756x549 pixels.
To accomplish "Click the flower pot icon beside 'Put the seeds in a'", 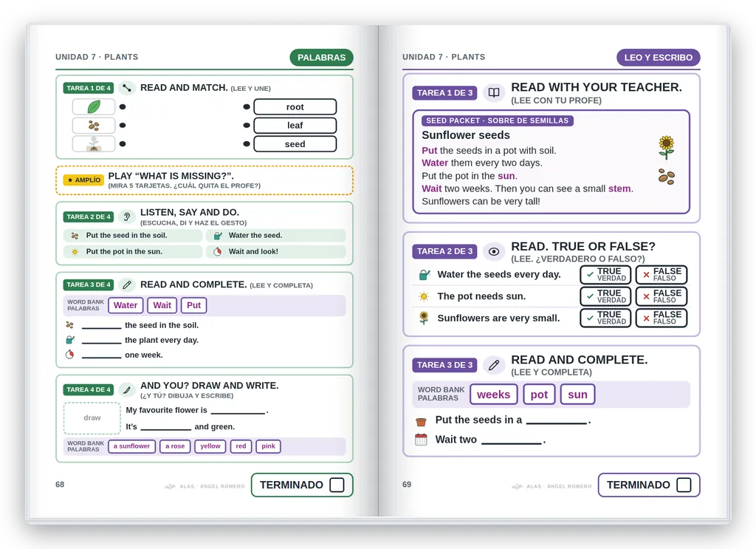I will pos(421,422).
